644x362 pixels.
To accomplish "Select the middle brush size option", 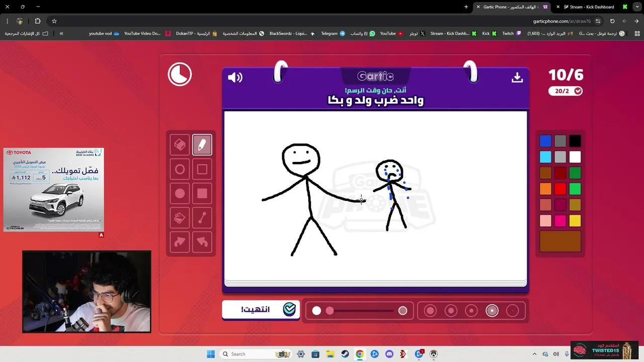I will (471, 311).
